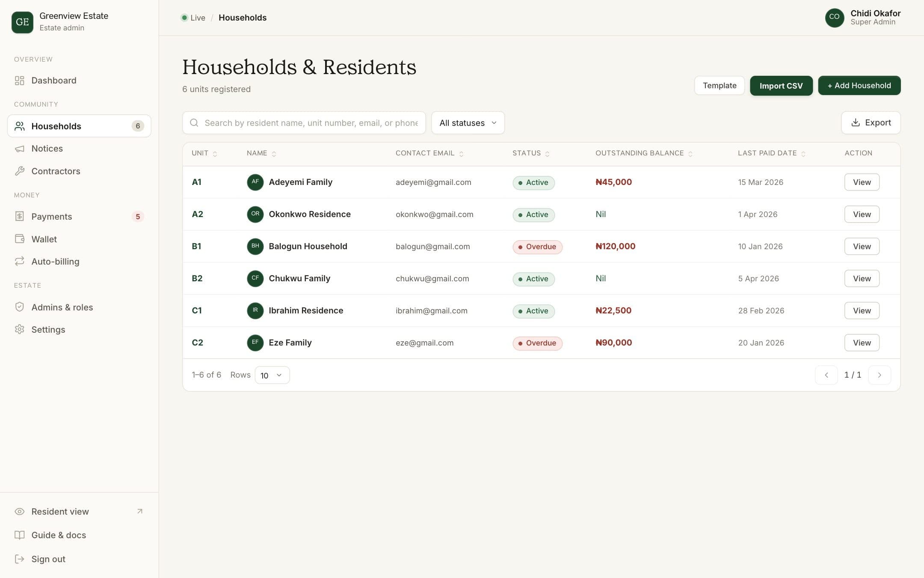
Task: Sort table by Last Paid Date column
Action: tap(772, 153)
